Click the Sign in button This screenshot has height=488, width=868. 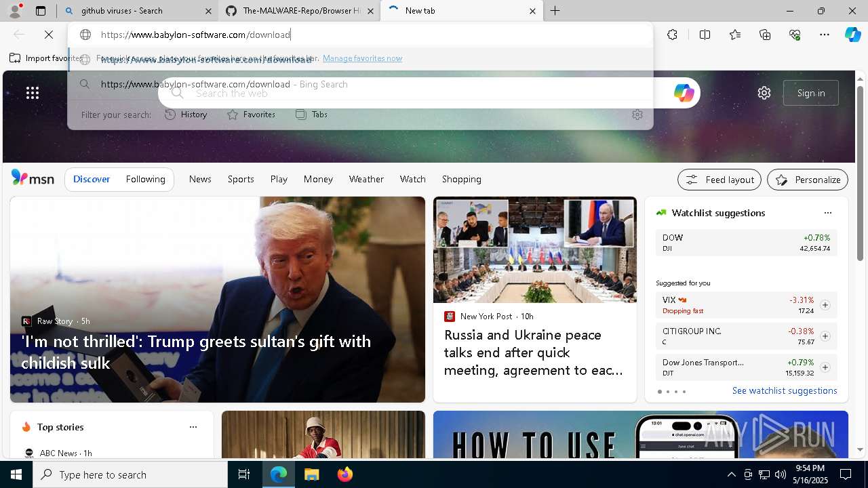coord(811,93)
